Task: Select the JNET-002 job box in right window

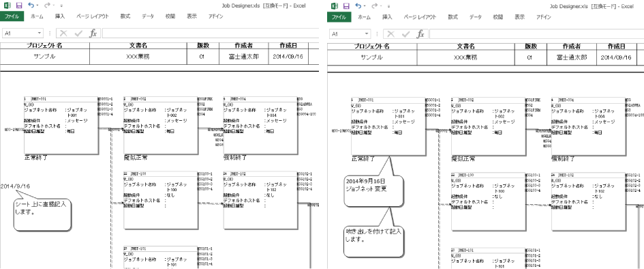Action: click(489, 126)
